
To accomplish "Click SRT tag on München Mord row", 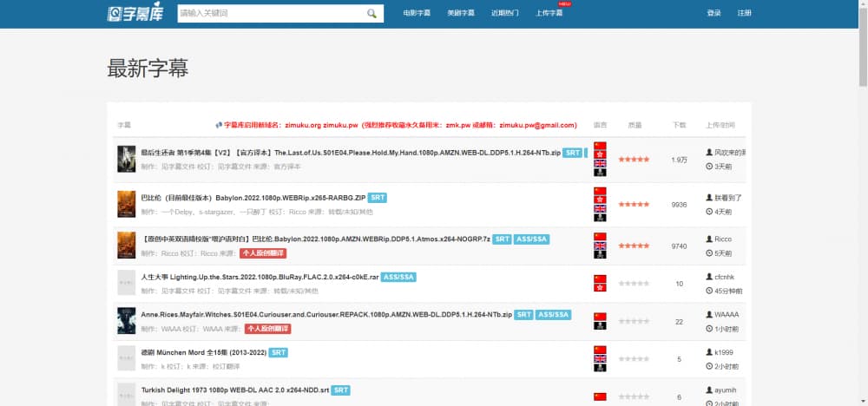I will 279,352.
